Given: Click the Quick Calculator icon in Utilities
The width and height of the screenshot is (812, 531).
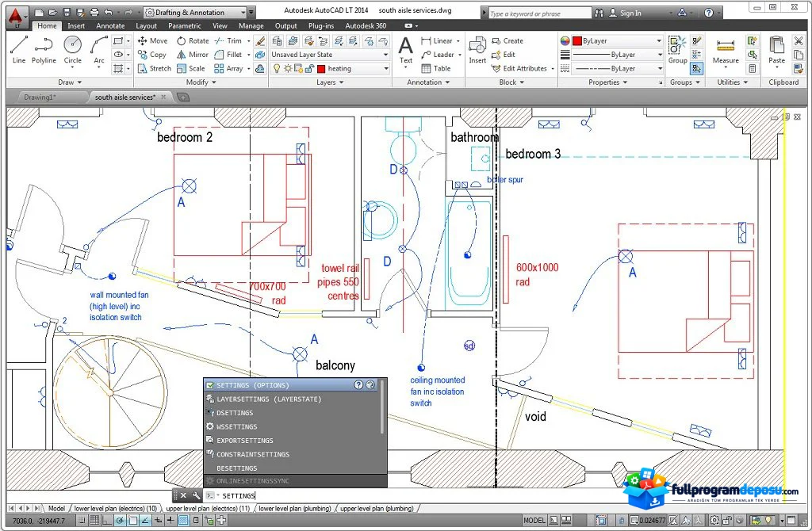Looking at the screenshot, I should click(752, 68).
